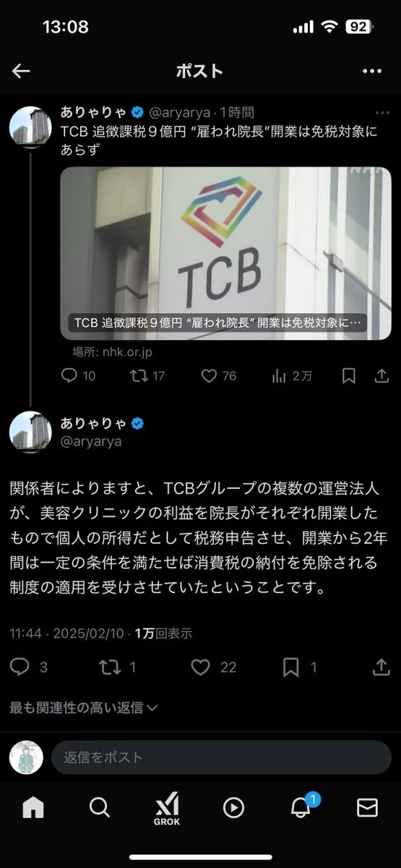Tap the back arrow icon
The height and width of the screenshot is (868, 401).
tap(21, 71)
